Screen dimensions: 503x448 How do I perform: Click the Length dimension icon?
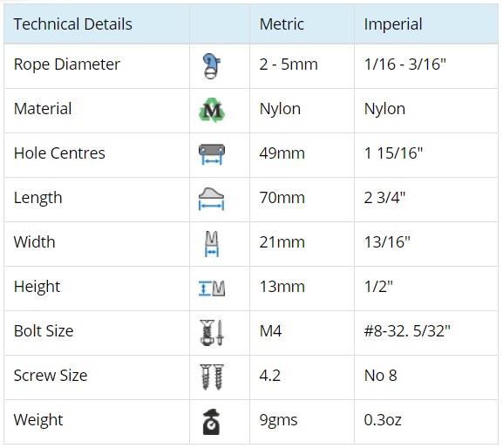tap(212, 199)
